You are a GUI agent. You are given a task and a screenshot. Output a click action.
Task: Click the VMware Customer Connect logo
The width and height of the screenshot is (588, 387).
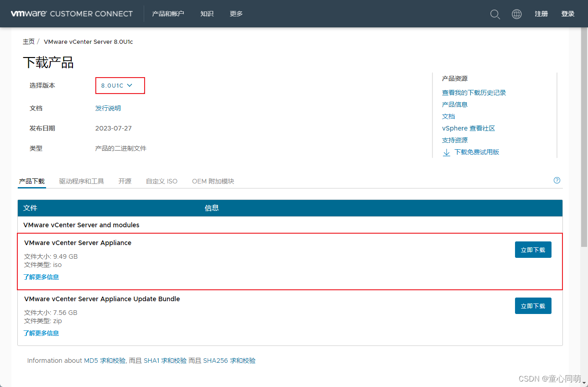72,14
